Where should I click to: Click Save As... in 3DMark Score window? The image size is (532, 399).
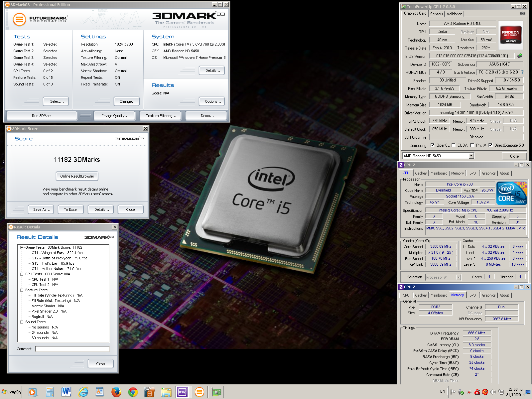[x=42, y=209]
